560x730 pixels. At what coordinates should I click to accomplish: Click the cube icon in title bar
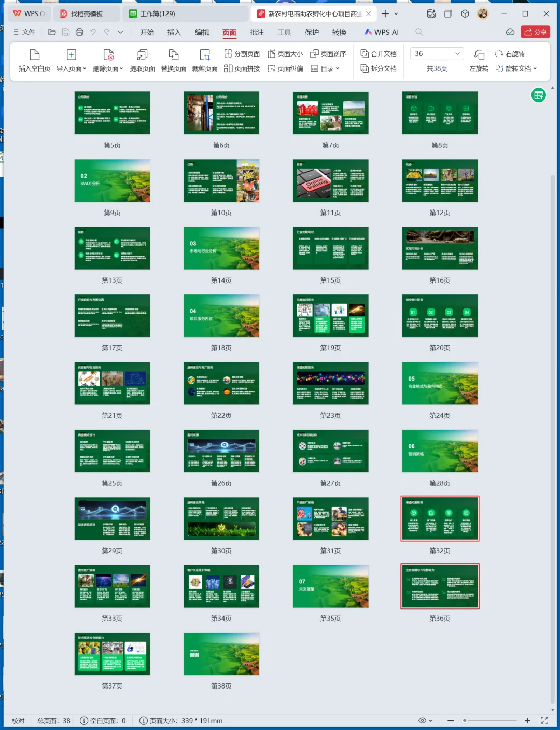click(x=465, y=13)
